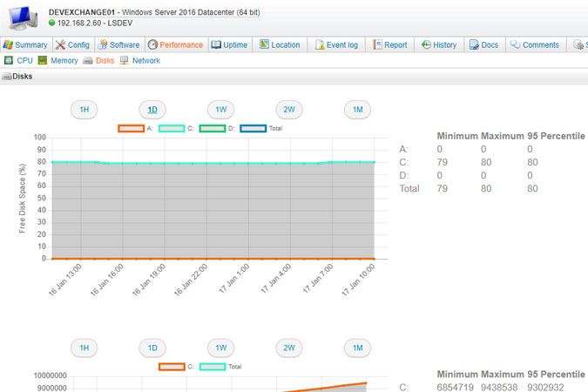Select the 2W range for bottom chart
This screenshot has width=588, height=392.
[x=289, y=348]
